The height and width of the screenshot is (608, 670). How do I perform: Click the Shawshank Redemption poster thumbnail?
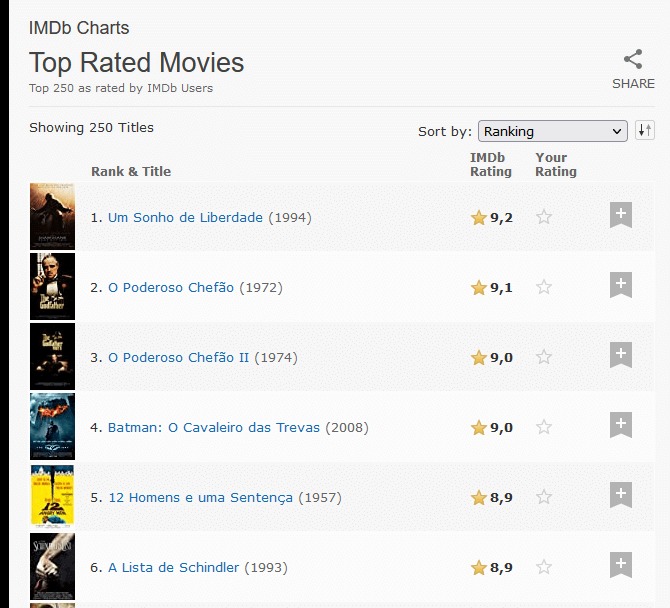tap(52, 217)
